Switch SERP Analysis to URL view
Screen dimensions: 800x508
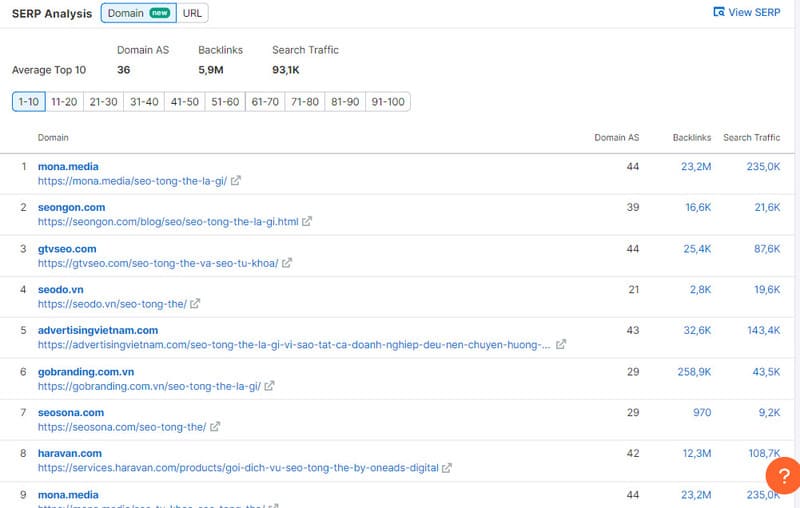click(x=192, y=13)
